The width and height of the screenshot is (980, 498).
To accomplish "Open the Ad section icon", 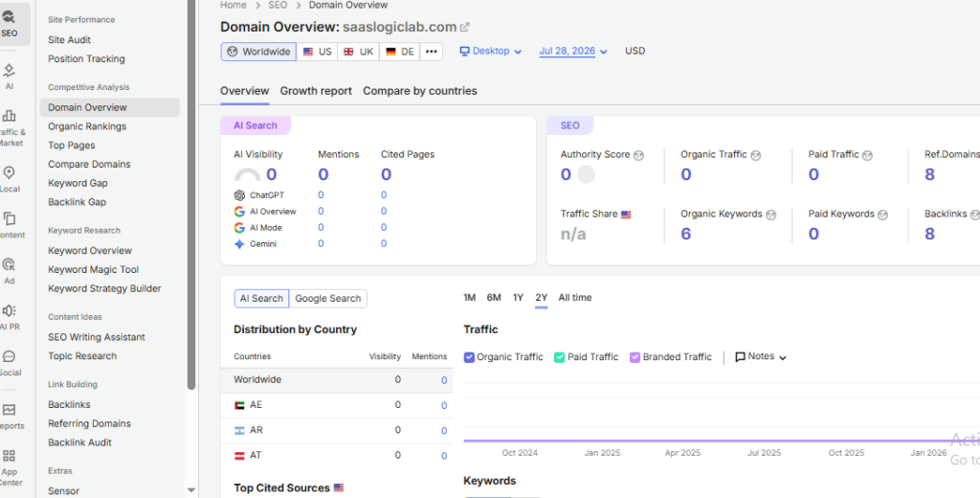I will [10, 264].
